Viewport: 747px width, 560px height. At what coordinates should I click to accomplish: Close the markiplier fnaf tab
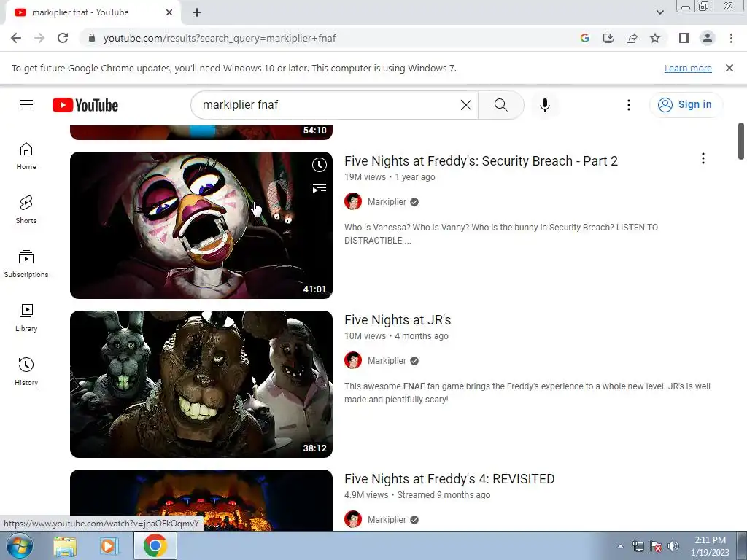169,12
